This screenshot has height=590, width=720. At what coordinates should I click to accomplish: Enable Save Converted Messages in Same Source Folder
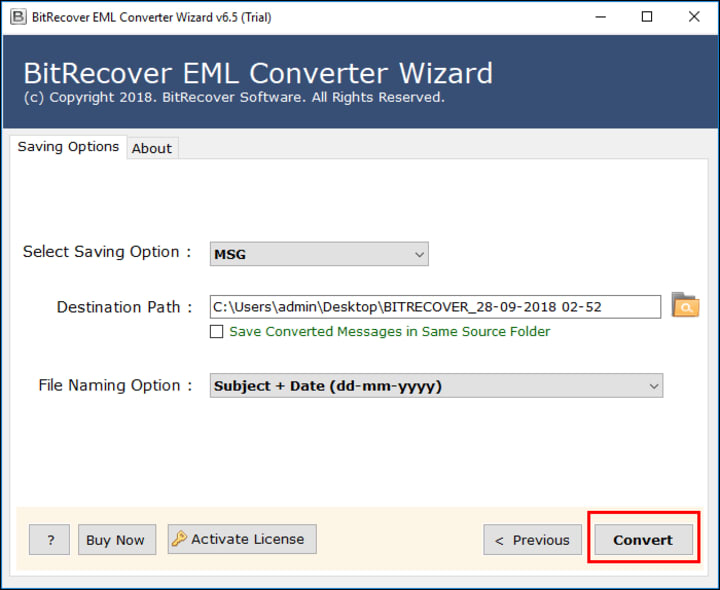pyautogui.click(x=216, y=332)
